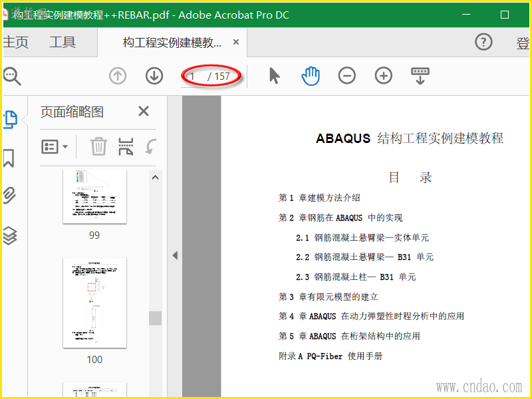
Task: Go to previous page with up arrow
Action: point(118,76)
